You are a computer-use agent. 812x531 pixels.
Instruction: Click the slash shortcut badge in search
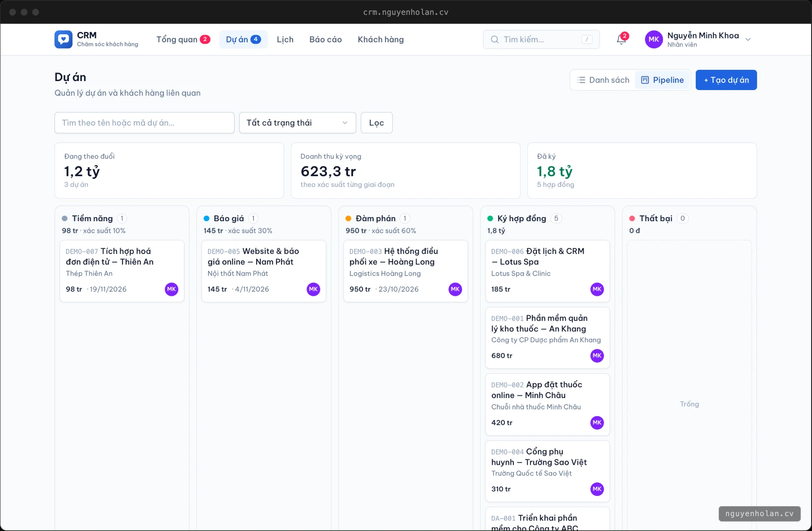click(587, 39)
